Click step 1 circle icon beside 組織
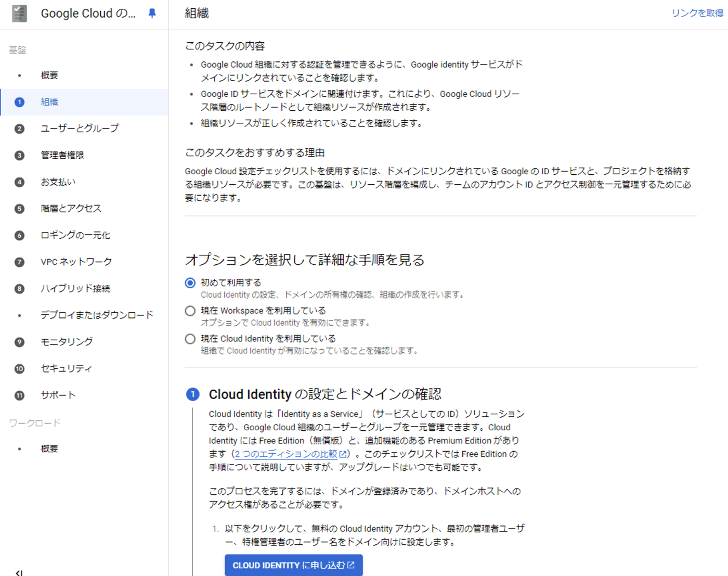Image resolution: width=728 pixels, height=576 pixels. pyautogui.click(x=19, y=102)
